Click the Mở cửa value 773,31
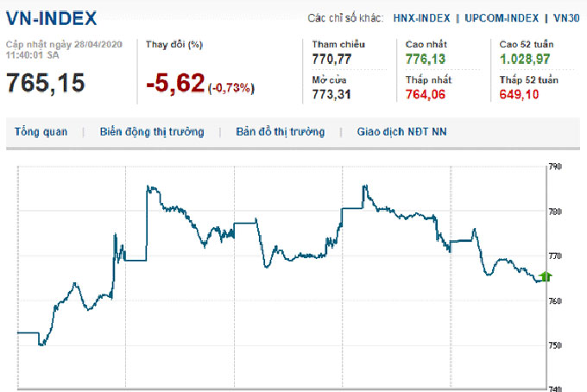This screenshot has height=392, width=587. [333, 94]
